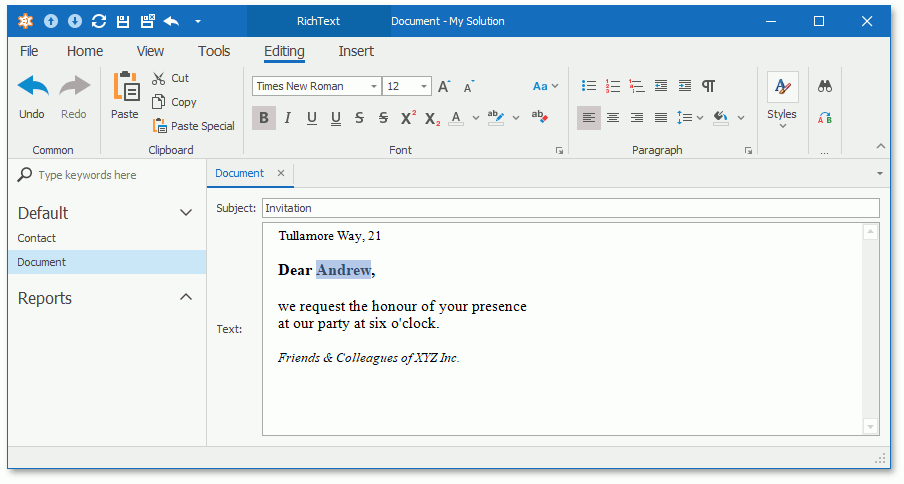The height and width of the screenshot is (484, 904).
Task: Open the highlight color dropdown arrow
Action: [x=516, y=118]
